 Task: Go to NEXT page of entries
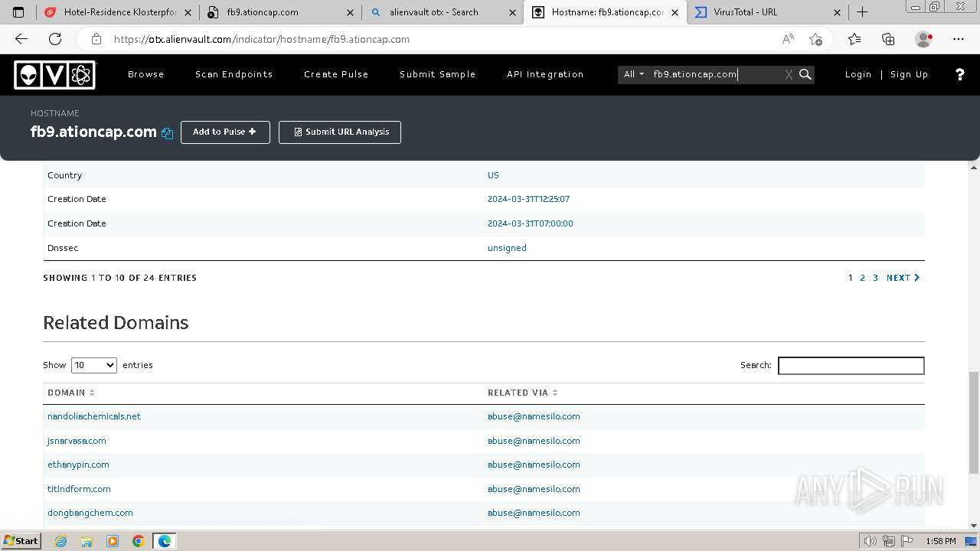pyautogui.click(x=903, y=278)
